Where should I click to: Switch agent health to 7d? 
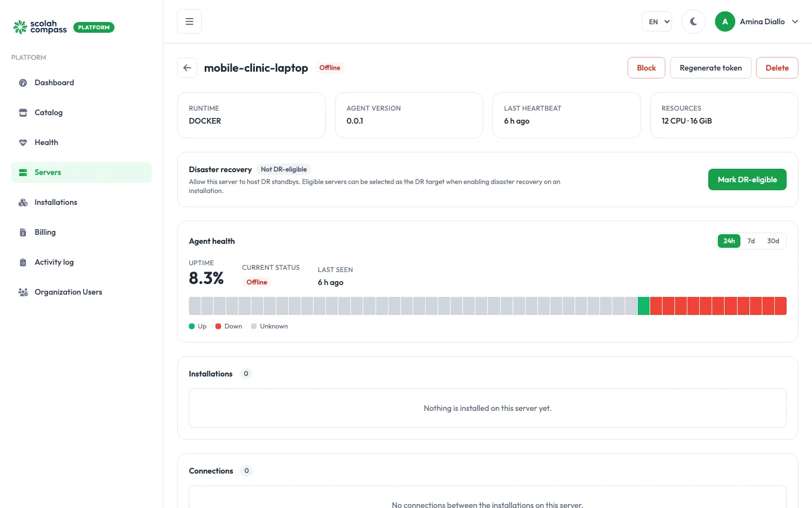pyautogui.click(x=751, y=241)
